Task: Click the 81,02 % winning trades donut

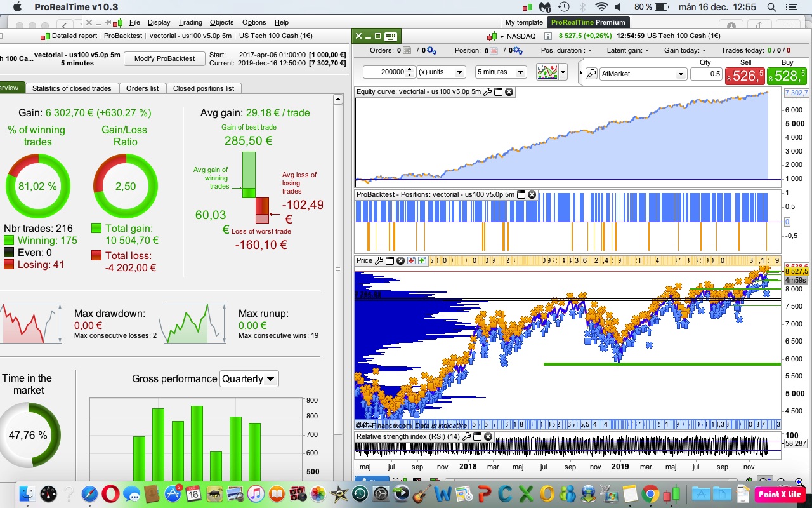Action: (x=37, y=186)
